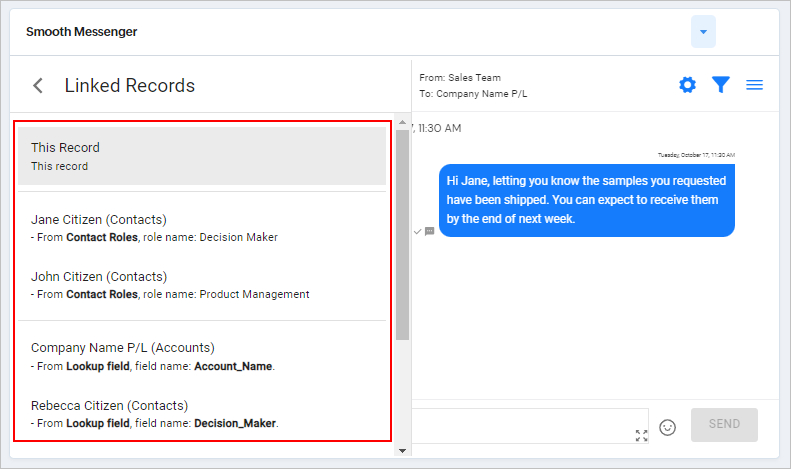Open the hamburger menu icon

coord(754,85)
